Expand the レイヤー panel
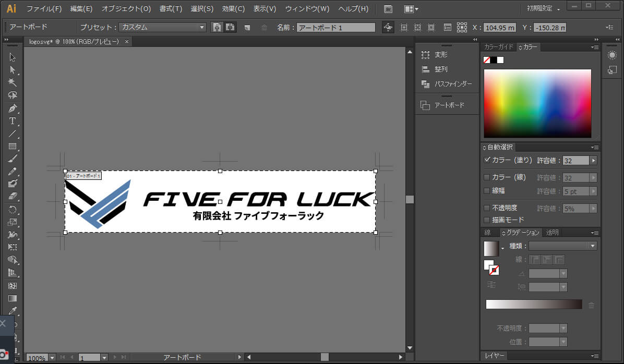Viewport: 624px width, 364px height. click(x=495, y=356)
